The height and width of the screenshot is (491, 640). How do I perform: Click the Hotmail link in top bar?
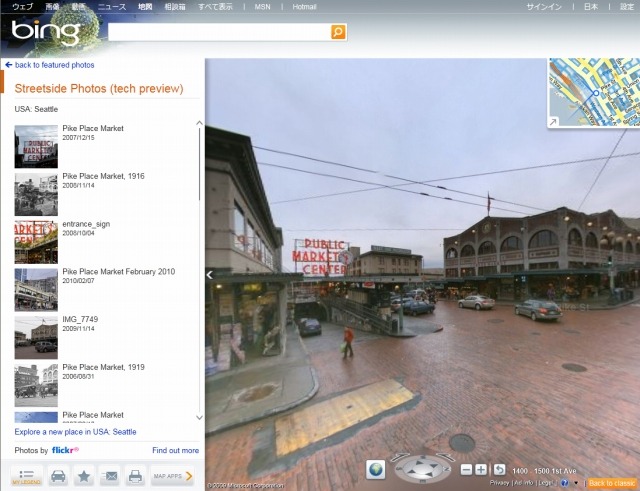click(304, 7)
